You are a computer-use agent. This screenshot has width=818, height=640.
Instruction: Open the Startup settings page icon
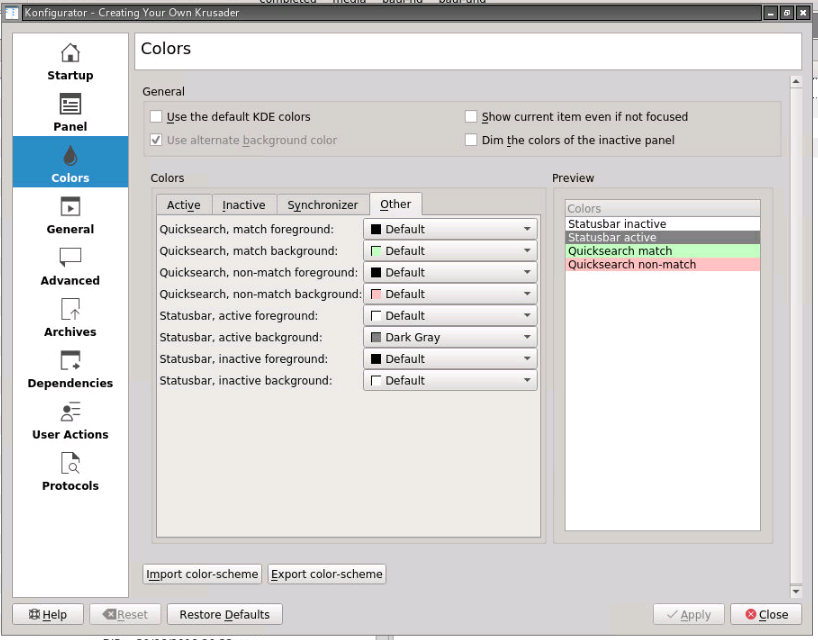pyautogui.click(x=70, y=53)
